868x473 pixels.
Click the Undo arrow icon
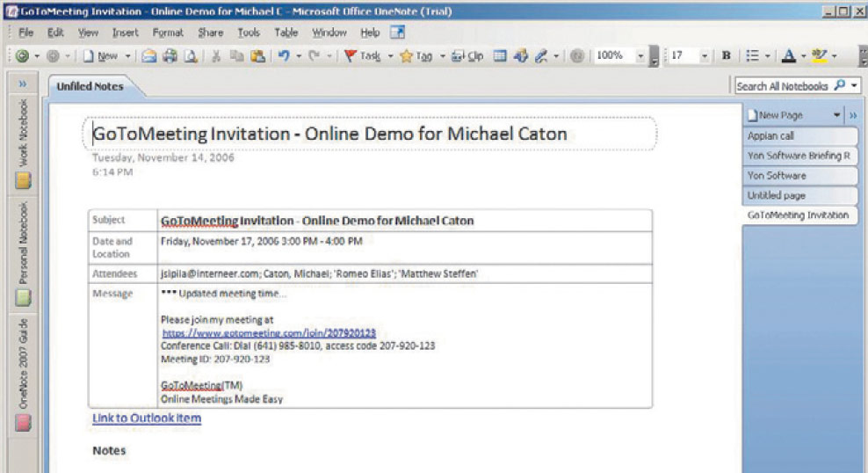pyautogui.click(x=283, y=55)
